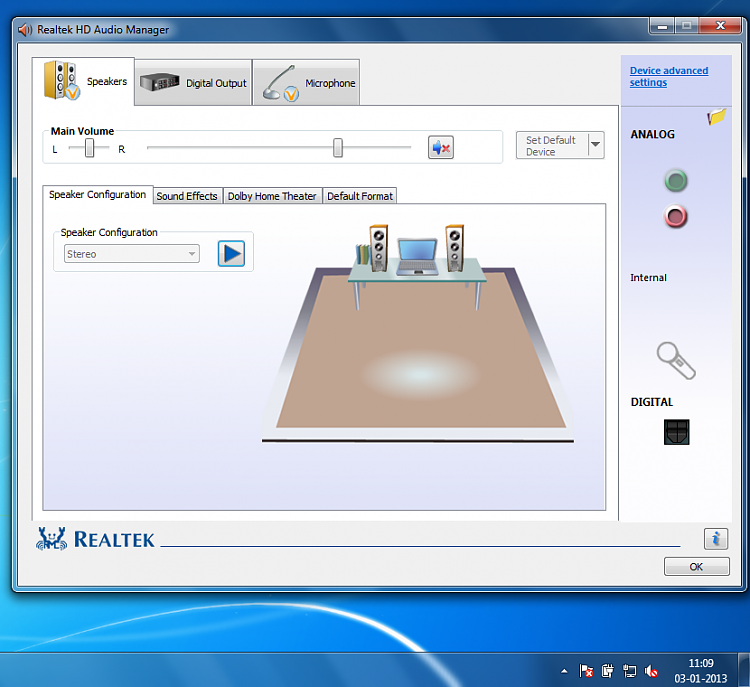Click the Microphone tab mic icon
The image size is (750, 687).
click(x=281, y=83)
